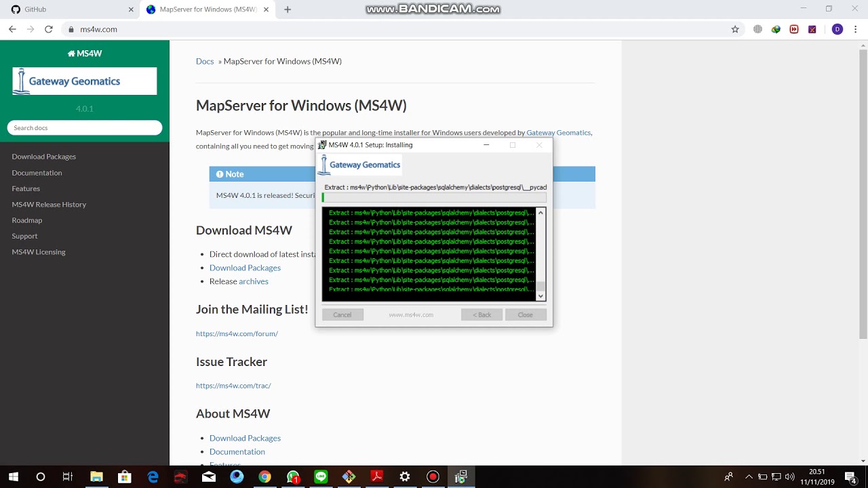Open the Chrome profile avatar D
This screenshot has width=868, height=488.
pos(837,29)
